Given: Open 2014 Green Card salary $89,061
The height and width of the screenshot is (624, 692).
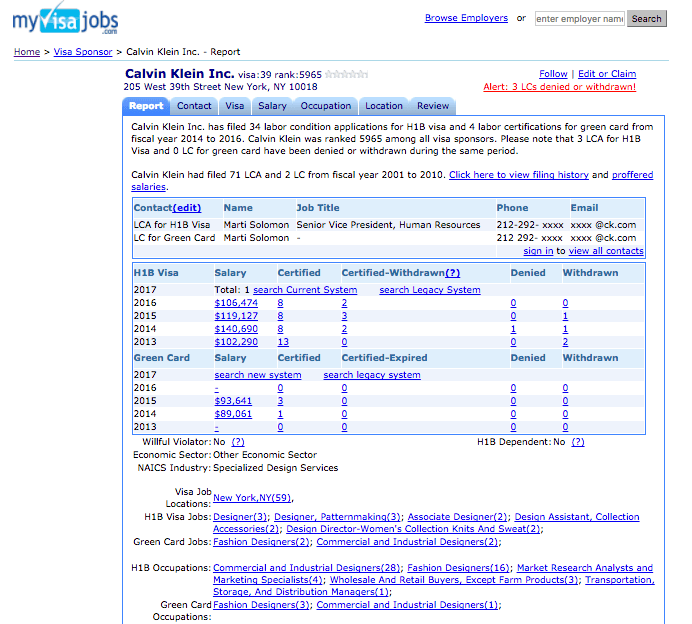Looking at the screenshot, I should click(x=233, y=414).
